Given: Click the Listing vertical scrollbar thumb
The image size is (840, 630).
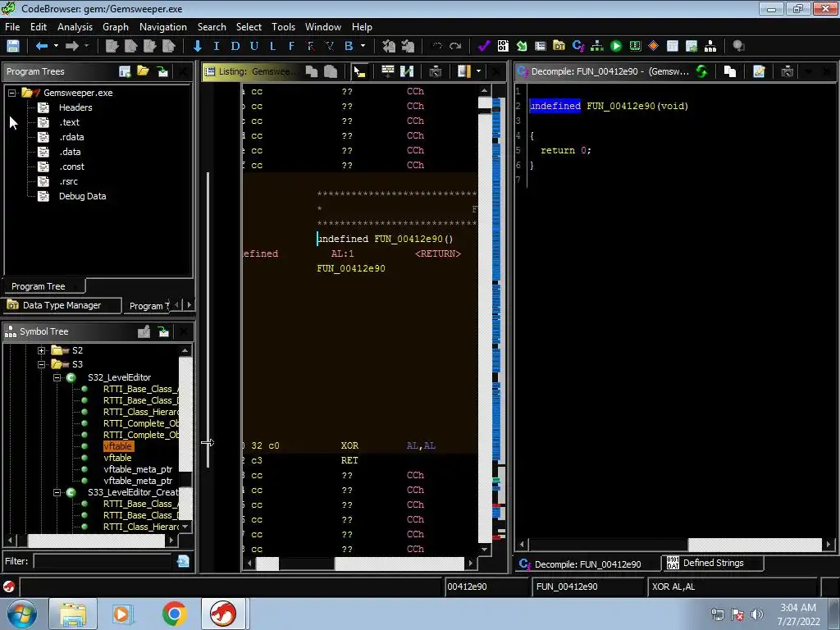Looking at the screenshot, I should pos(484,111).
